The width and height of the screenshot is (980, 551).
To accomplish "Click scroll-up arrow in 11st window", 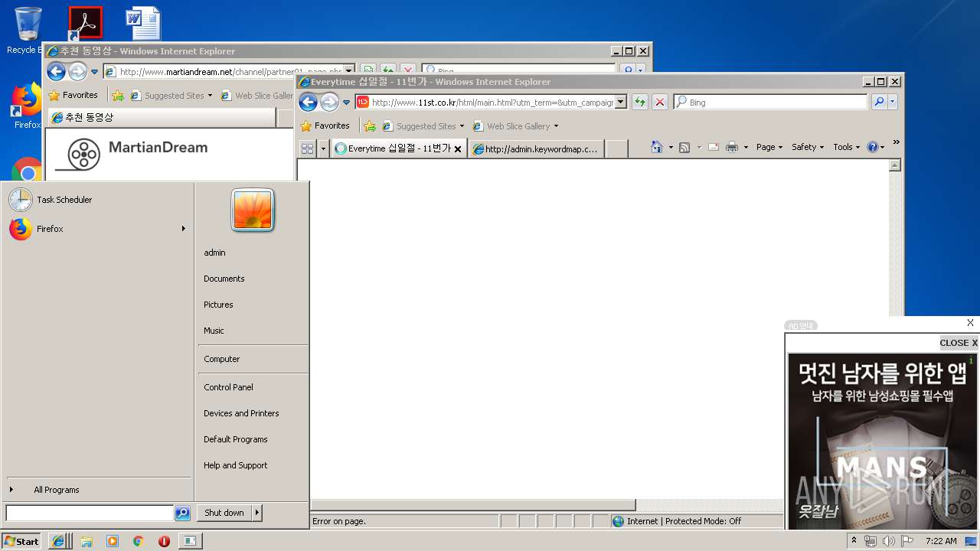I will point(895,165).
